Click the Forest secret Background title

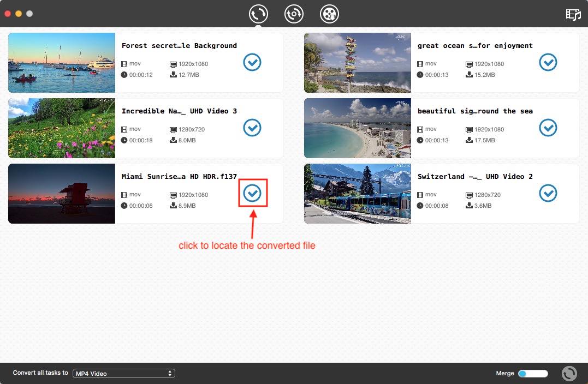(x=180, y=45)
